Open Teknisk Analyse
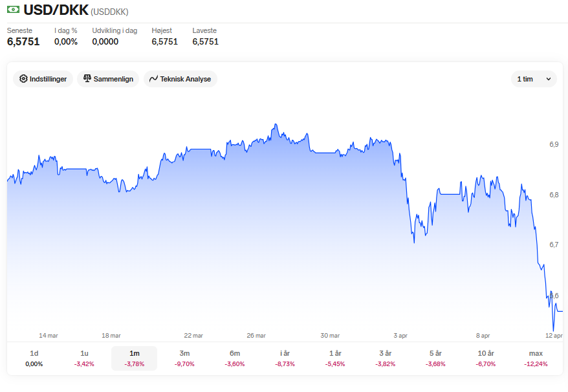 point(180,79)
